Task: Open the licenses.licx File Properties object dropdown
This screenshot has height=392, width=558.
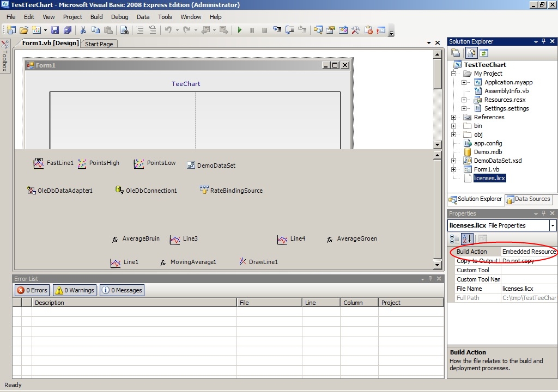Action: (x=553, y=225)
